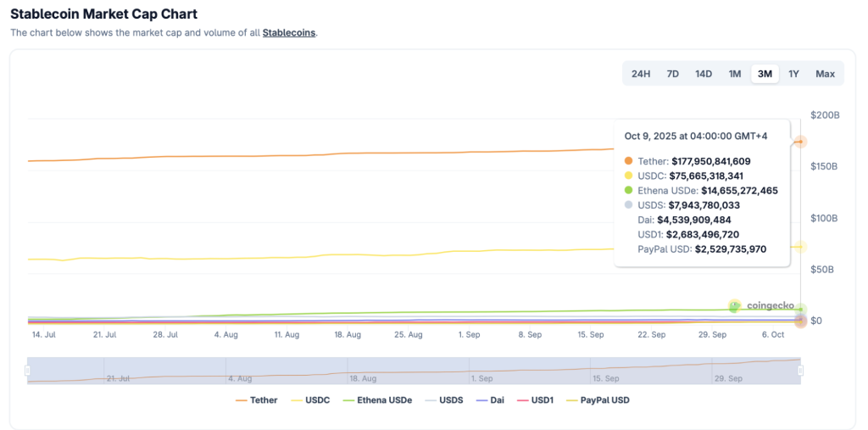Select the 1M time range
Screen dimensions: 868x430
pyautogui.click(x=735, y=74)
